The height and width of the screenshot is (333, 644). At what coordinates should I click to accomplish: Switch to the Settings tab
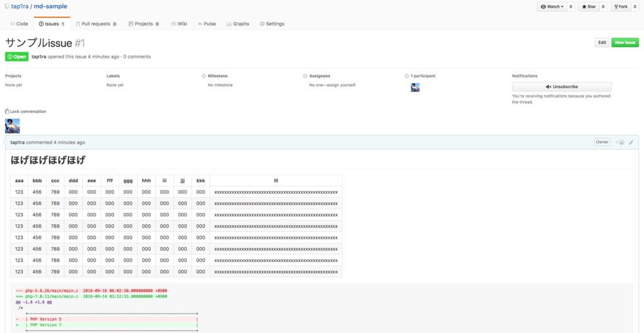pyautogui.click(x=272, y=24)
